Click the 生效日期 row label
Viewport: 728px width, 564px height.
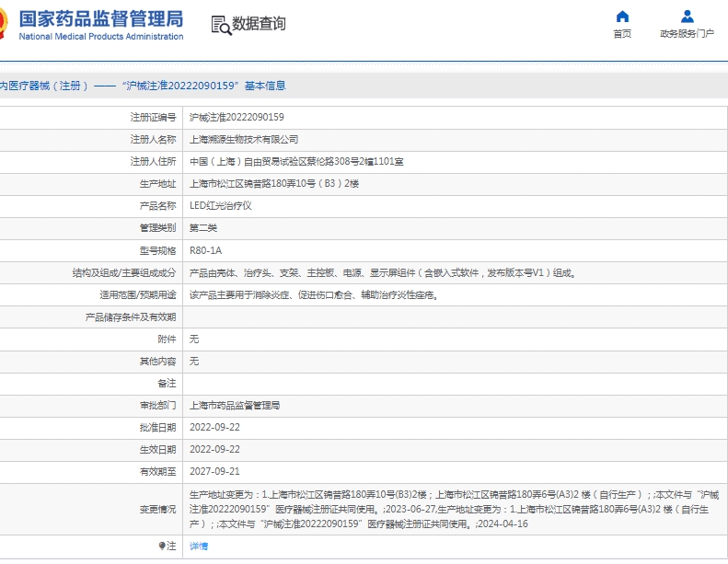(x=158, y=449)
